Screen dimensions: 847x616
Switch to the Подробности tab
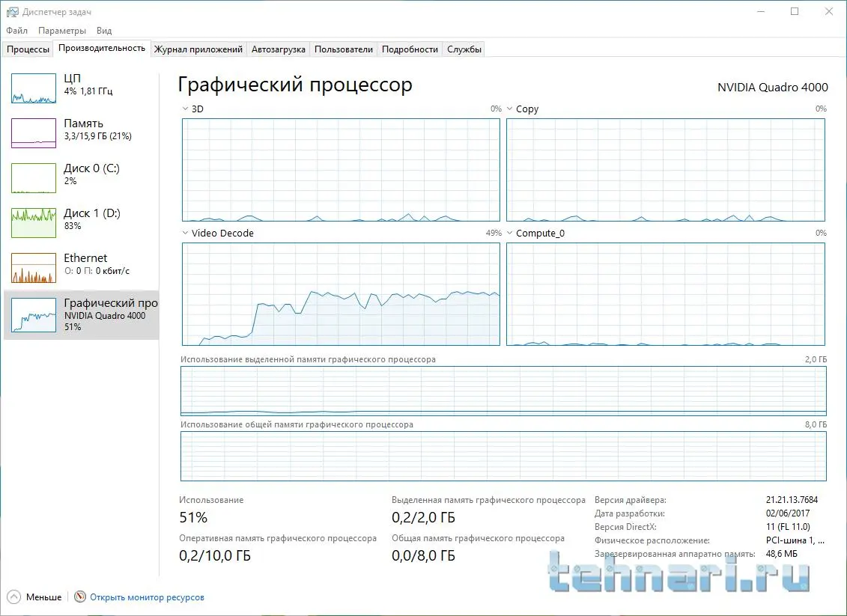click(410, 49)
